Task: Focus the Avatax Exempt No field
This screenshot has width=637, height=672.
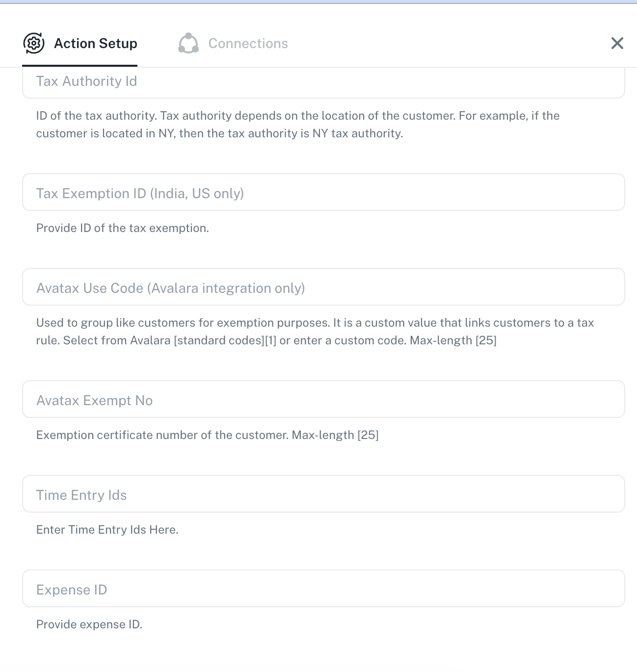Action: 323,399
